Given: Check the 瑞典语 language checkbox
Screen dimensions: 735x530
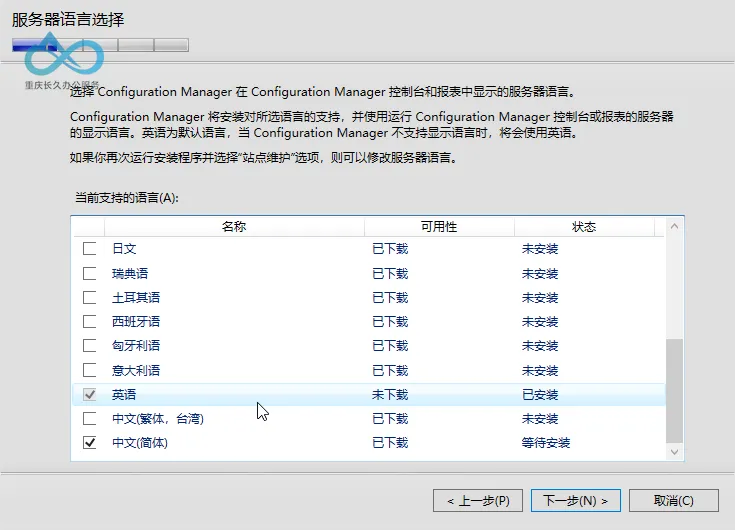Looking at the screenshot, I should pyautogui.click(x=90, y=273).
